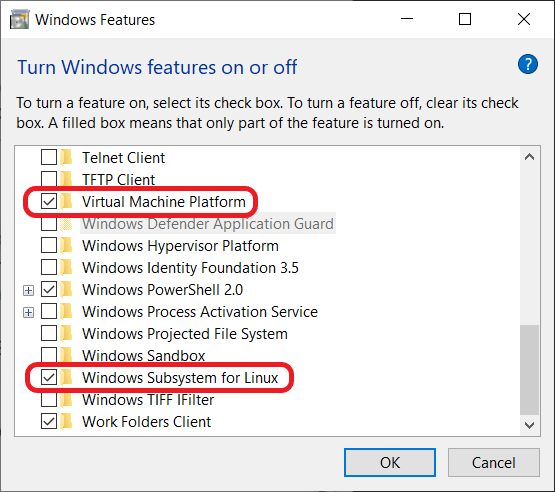Click the Windows Hypervisor Platform folder icon
This screenshot has width=555, height=492.
(x=67, y=245)
